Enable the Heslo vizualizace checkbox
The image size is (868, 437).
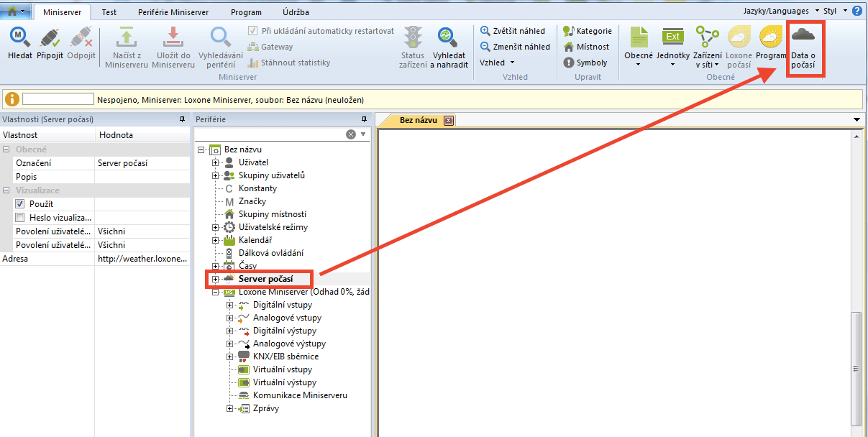tap(20, 218)
